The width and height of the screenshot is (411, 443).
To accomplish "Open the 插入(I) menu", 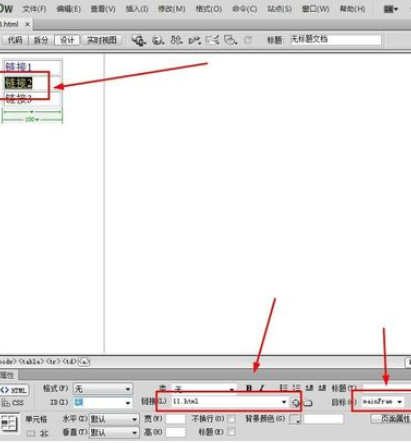I will tap(137, 9).
